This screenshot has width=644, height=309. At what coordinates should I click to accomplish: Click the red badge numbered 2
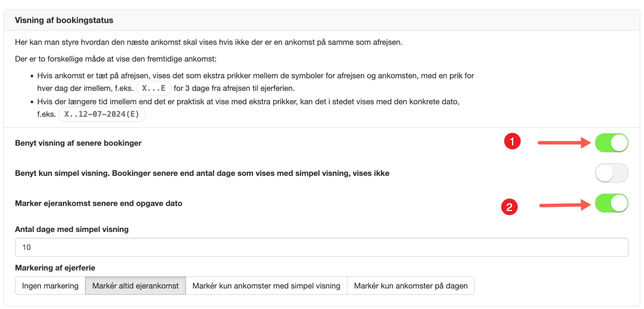pos(510,207)
